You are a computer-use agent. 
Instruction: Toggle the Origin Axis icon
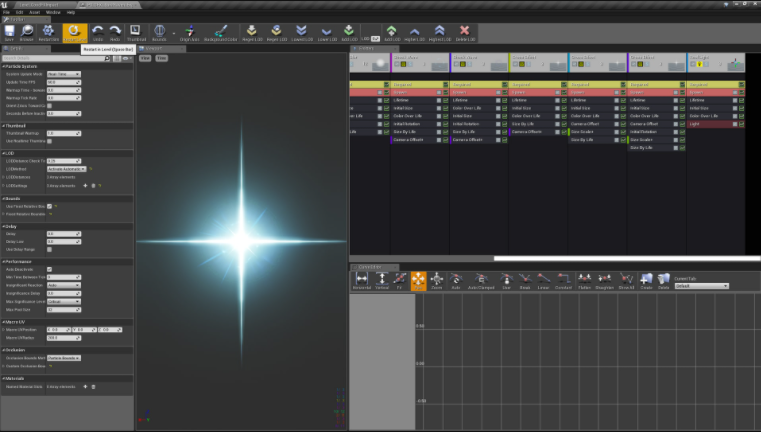pos(189,33)
